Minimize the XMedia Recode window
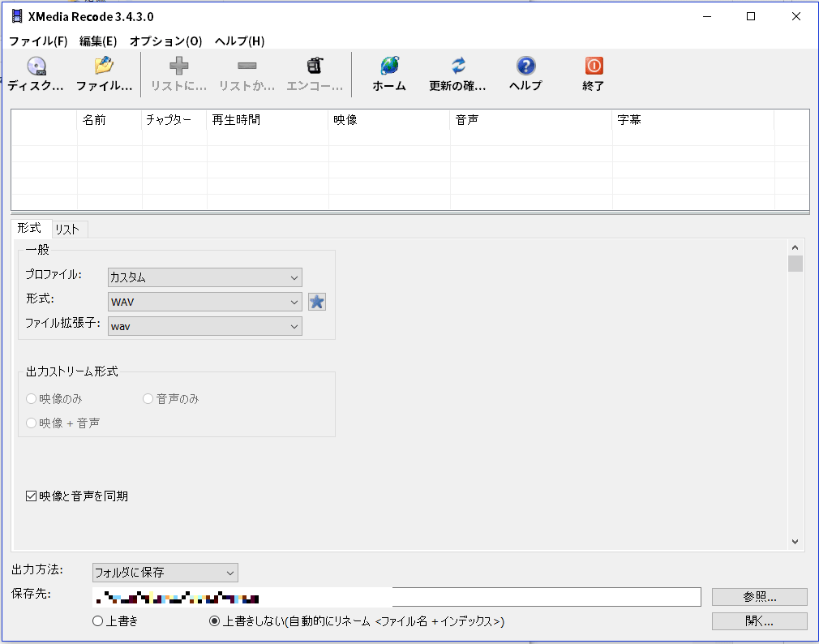Screen dimensions: 819x644 coord(707,16)
